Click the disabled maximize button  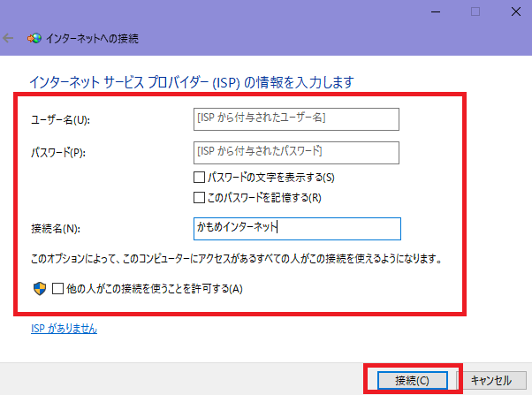click(x=475, y=11)
